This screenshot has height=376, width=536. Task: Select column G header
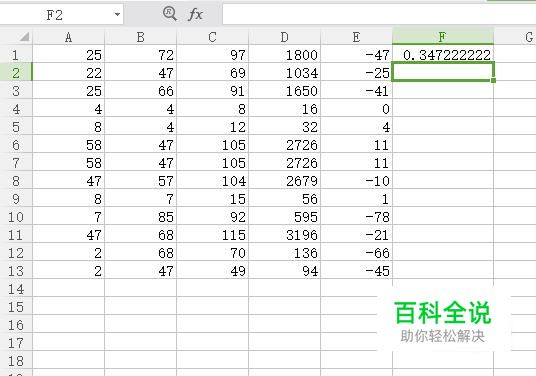tap(515, 37)
